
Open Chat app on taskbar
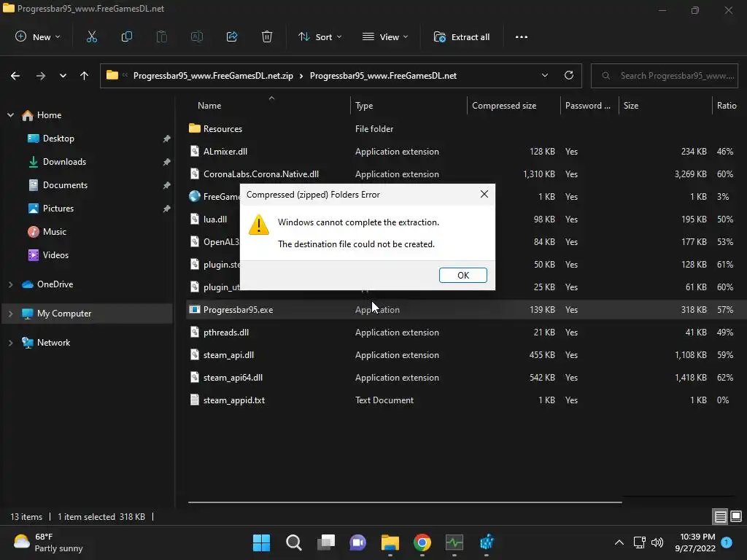[x=357, y=542]
